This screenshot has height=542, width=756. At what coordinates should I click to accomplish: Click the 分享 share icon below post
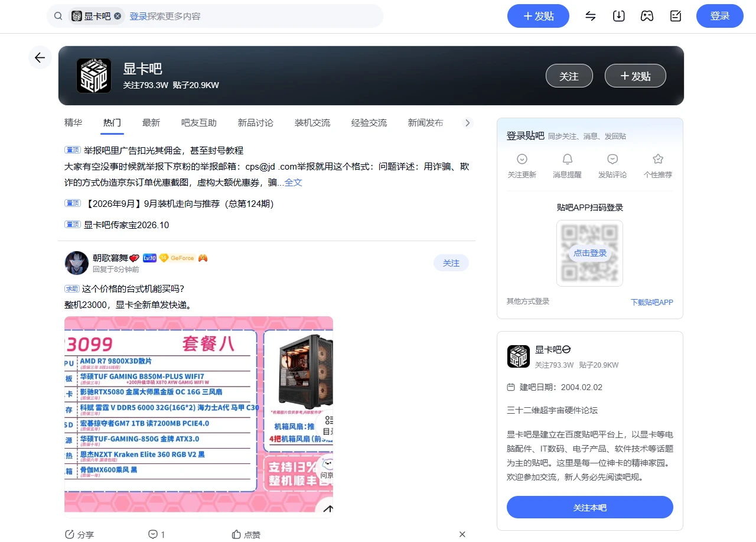[70, 534]
